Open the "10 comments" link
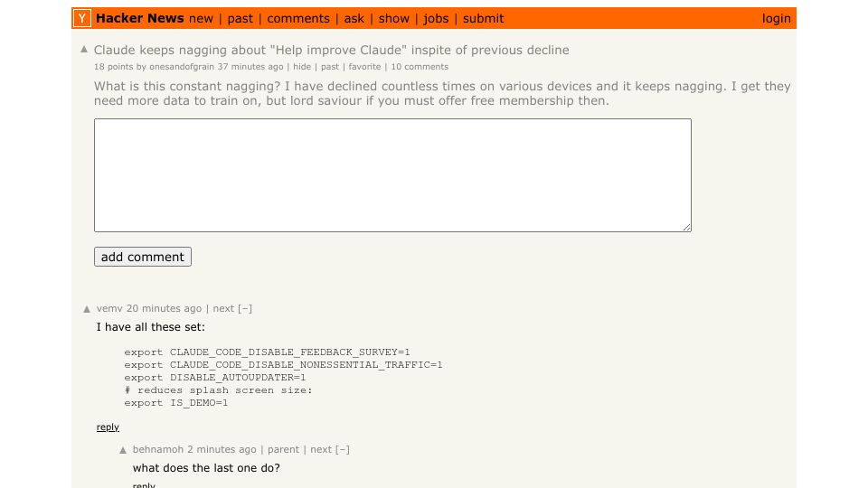This screenshot has width=868, height=488. pos(420,67)
